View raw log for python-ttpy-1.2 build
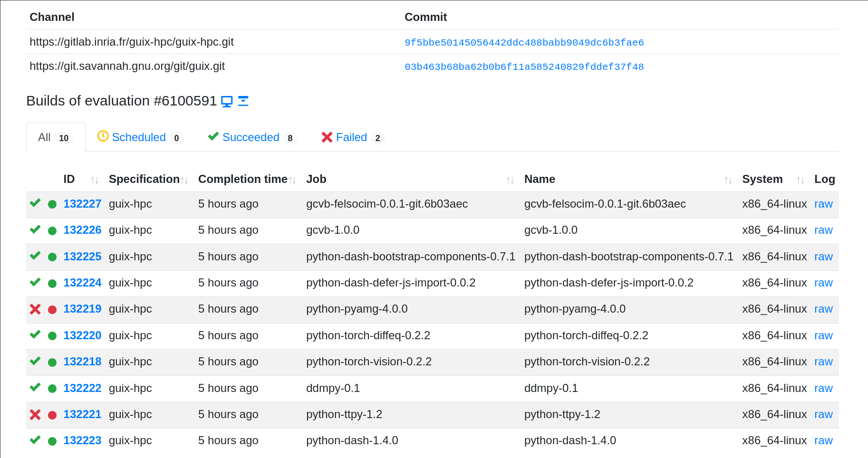Image resolution: width=868 pixels, height=458 pixels. [823, 414]
